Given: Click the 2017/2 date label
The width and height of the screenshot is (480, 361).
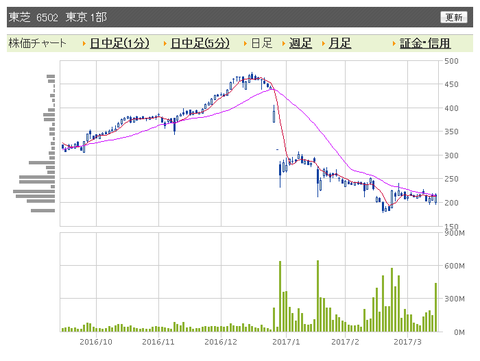Looking at the screenshot, I should pyautogui.click(x=345, y=342).
